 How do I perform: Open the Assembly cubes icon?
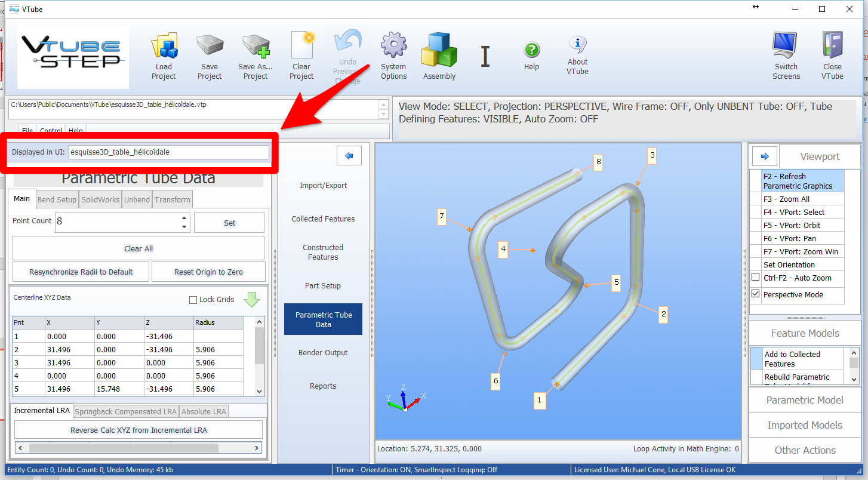click(439, 49)
